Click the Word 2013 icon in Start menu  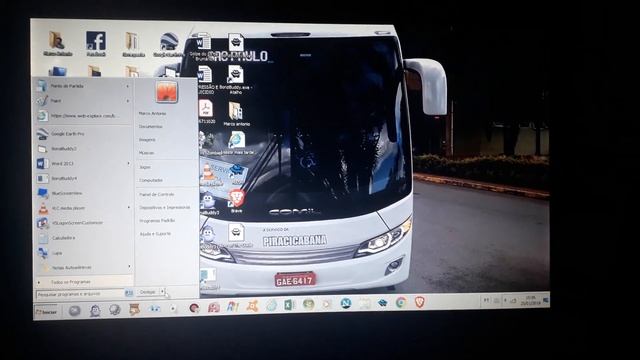coord(42,164)
